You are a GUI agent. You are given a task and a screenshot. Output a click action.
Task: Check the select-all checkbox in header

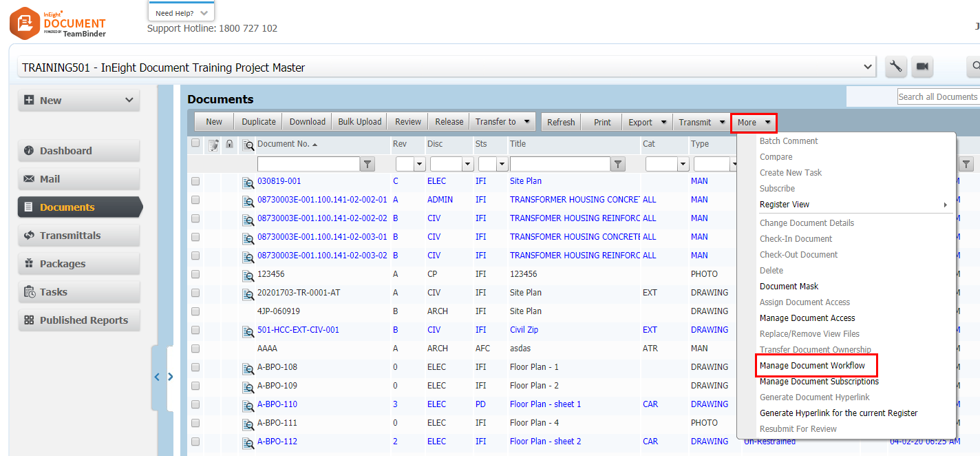tap(195, 143)
